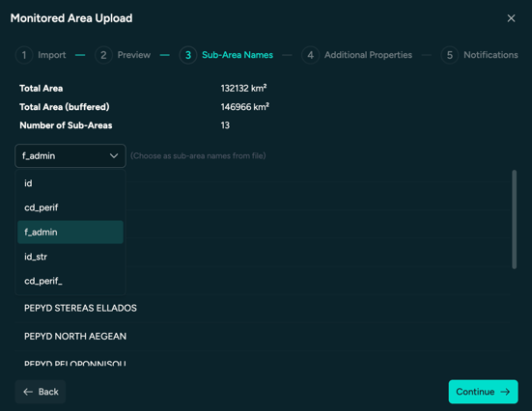532x411 pixels.
Task: Open the Preview step label
Action: (134, 55)
